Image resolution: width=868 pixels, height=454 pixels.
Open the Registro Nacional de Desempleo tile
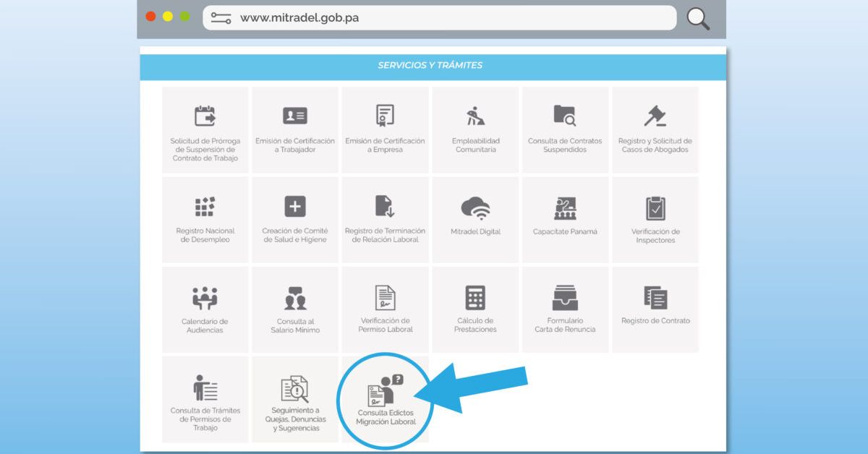pos(205,217)
